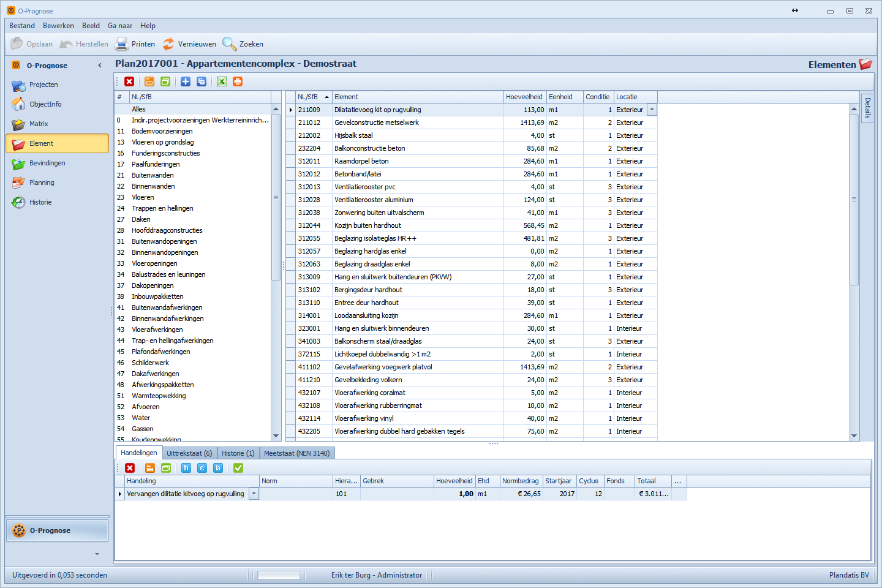Click orange printer icon in elements toolbar
This screenshot has height=588, width=882.
click(x=238, y=81)
